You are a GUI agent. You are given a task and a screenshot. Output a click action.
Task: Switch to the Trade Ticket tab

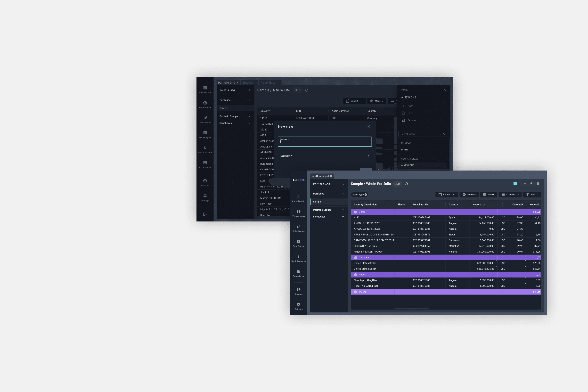click(269, 82)
